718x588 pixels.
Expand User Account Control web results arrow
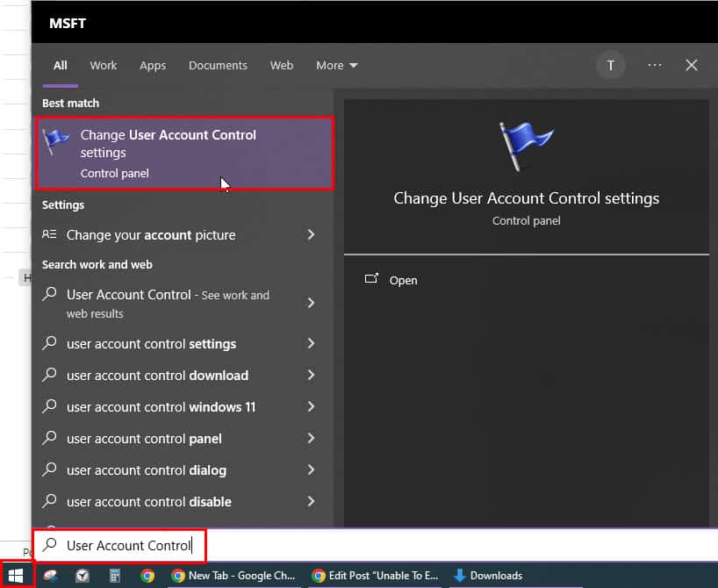[311, 303]
